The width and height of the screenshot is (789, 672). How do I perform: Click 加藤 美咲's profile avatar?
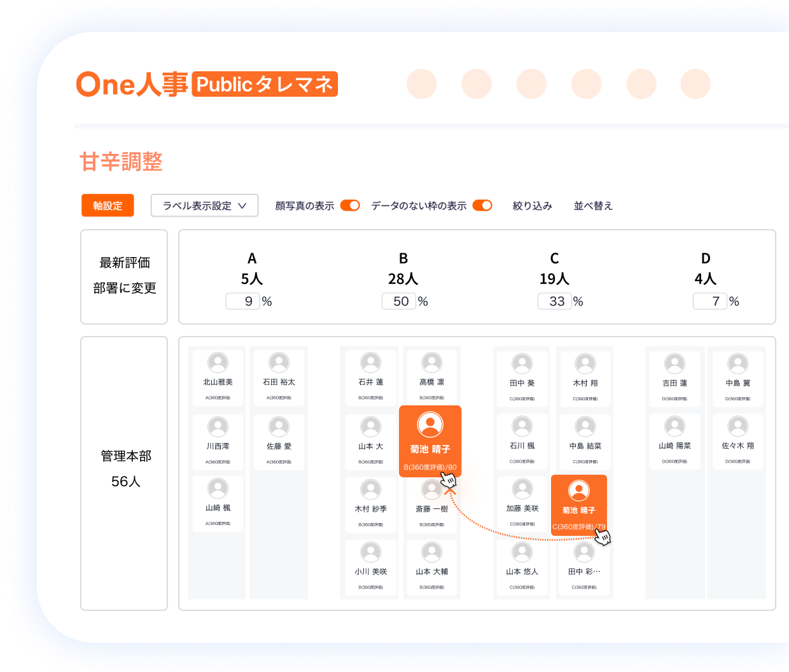click(522, 489)
